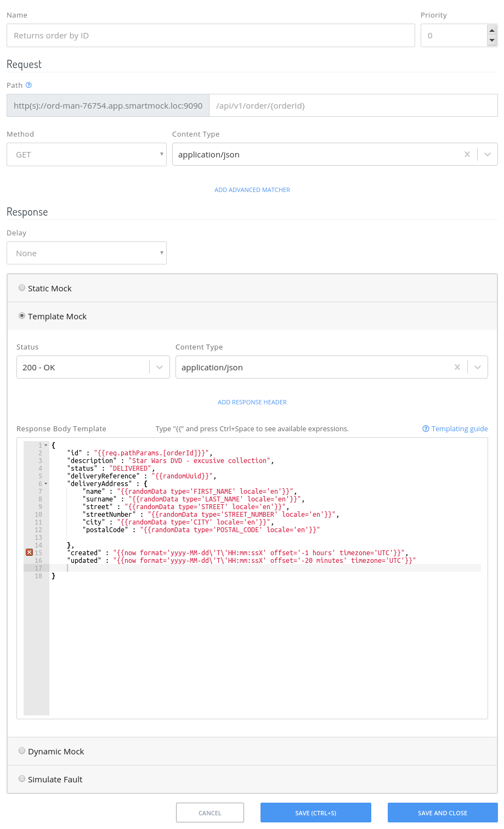This screenshot has width=504, height=829.
Task: Clear the response Content Type value
Action: pos(457,368)
